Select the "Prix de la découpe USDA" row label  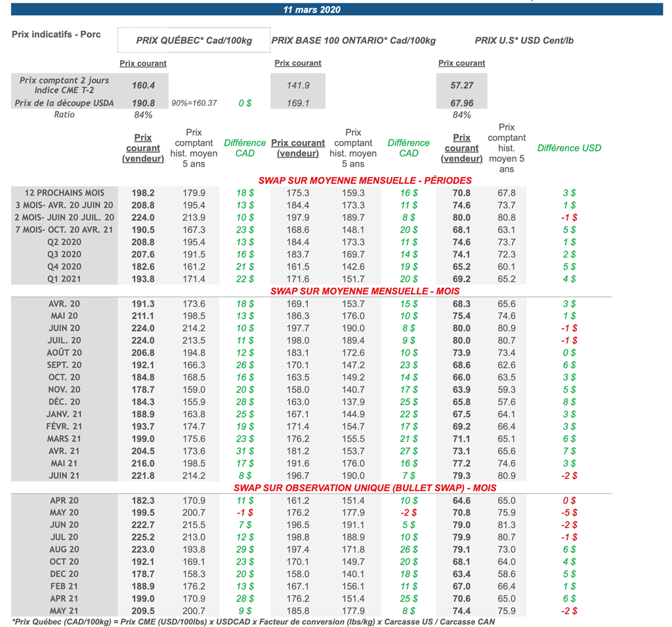click(x=64, y=103)
